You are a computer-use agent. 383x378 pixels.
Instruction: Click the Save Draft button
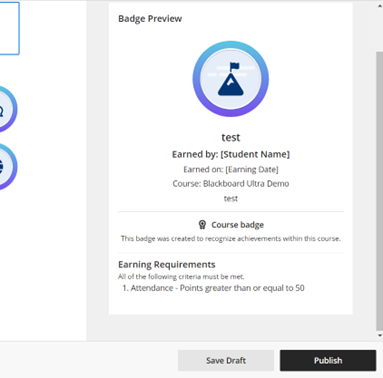[x=226, y=360]
